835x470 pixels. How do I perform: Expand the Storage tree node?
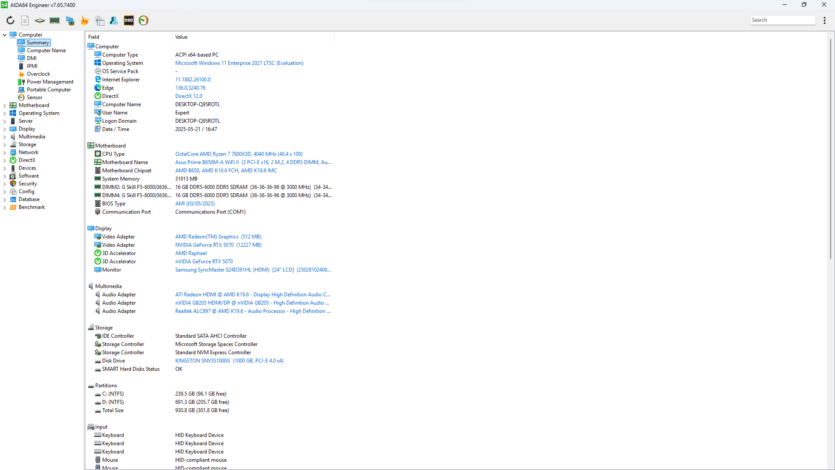[5, 145]
